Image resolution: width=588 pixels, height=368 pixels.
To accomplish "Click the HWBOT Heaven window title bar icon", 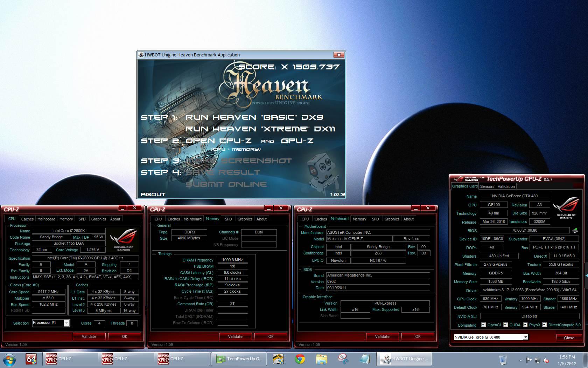I will pyautogui.click(x=141, y=55).
